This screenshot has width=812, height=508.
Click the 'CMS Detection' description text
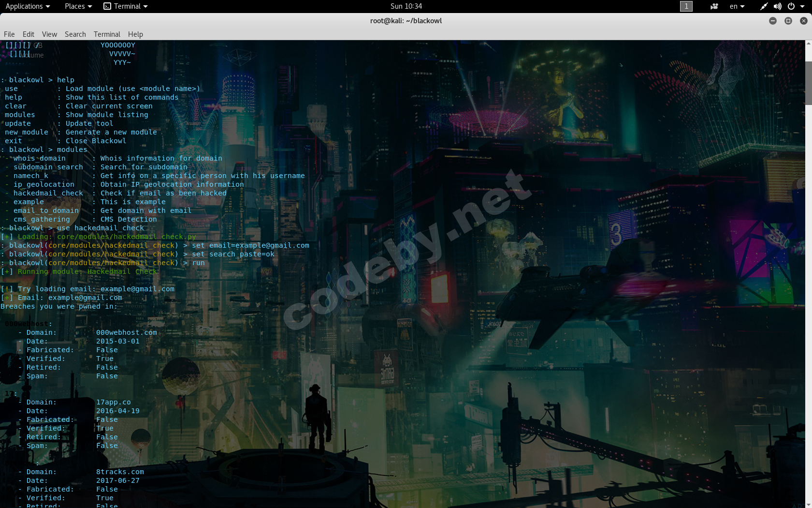(129, 219)
